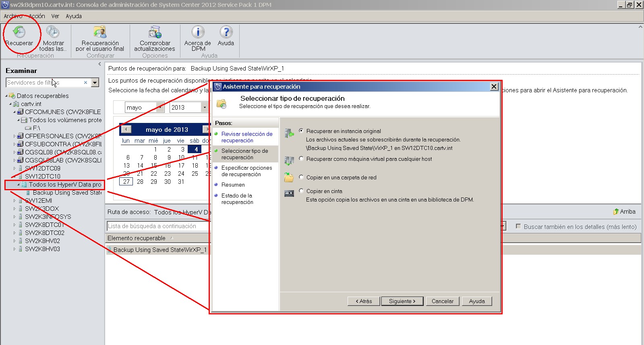
Task: Expand the CFPERSONALES tree node
Action: point(15,136)
